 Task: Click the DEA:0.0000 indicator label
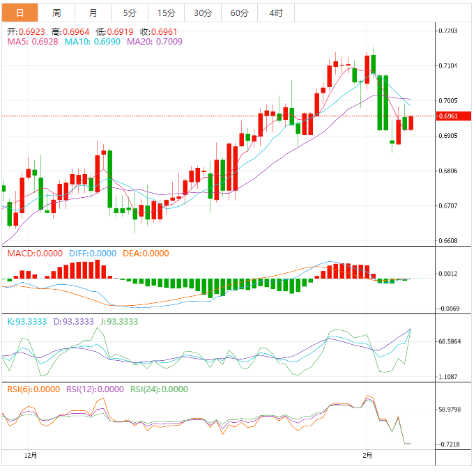point(146,254)
